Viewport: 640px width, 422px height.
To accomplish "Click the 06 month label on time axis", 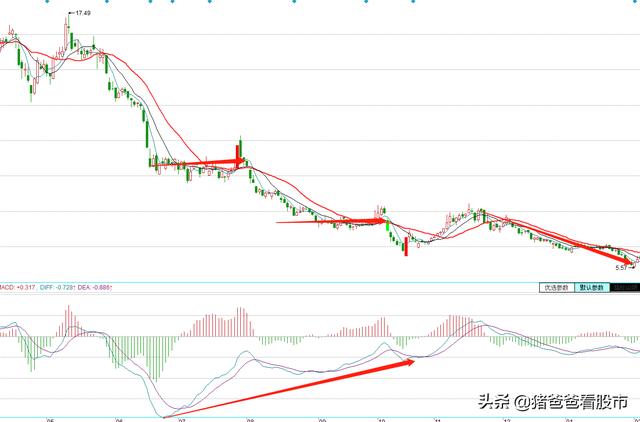I will [118, 419].
